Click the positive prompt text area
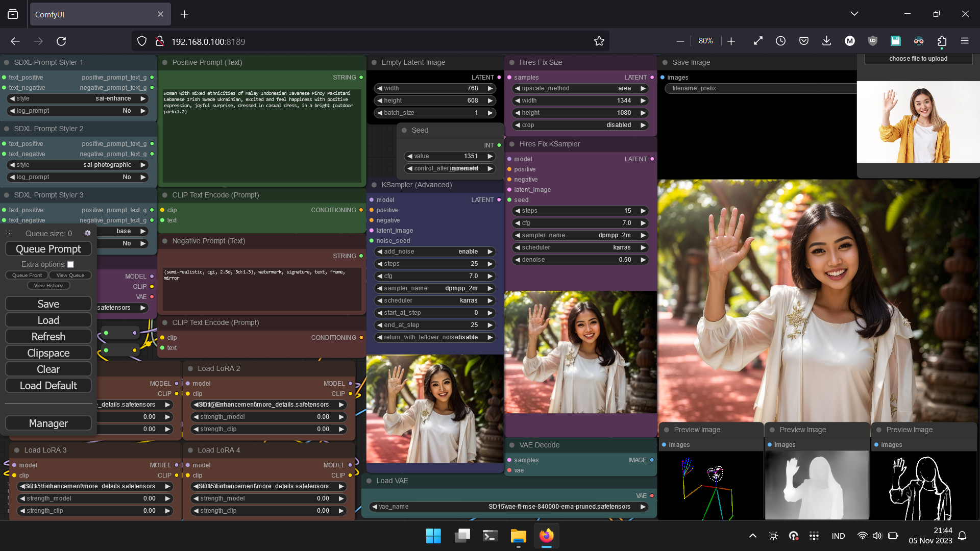The height and width of the screenshot is (551, 980). [x=262, y=135]
